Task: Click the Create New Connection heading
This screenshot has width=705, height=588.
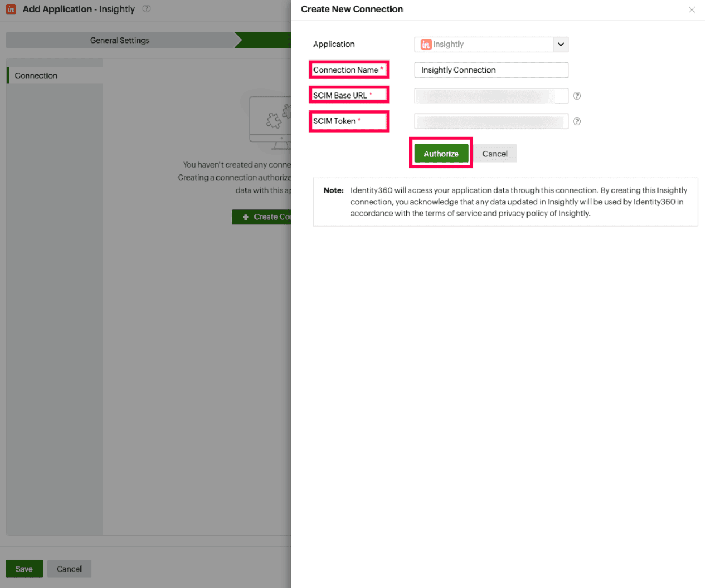Action: 352,9
